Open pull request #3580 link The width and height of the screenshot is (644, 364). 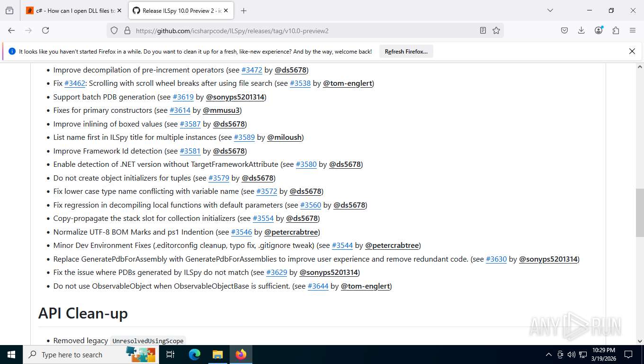[x=306, y=164]
